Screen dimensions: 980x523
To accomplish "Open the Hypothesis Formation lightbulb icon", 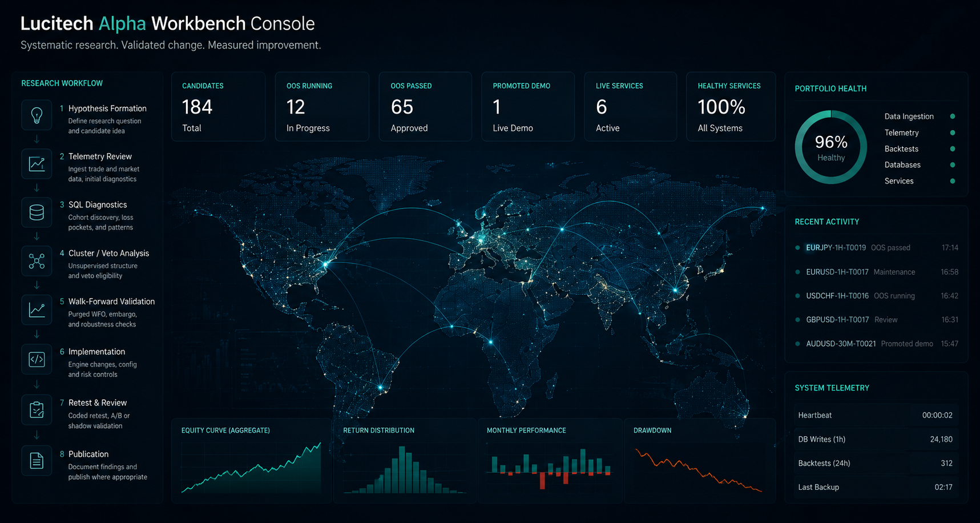I will 37,115.
